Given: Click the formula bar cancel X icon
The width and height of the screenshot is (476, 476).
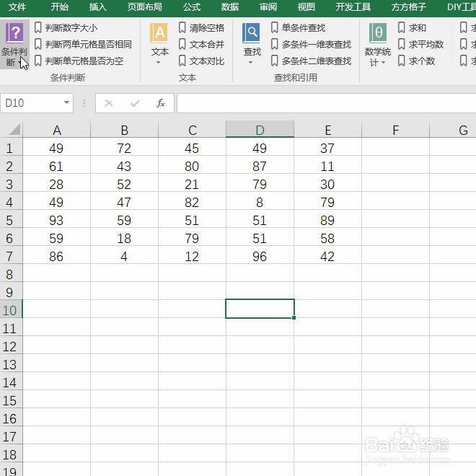Looking at the screenshot, I should pos(109,103).
